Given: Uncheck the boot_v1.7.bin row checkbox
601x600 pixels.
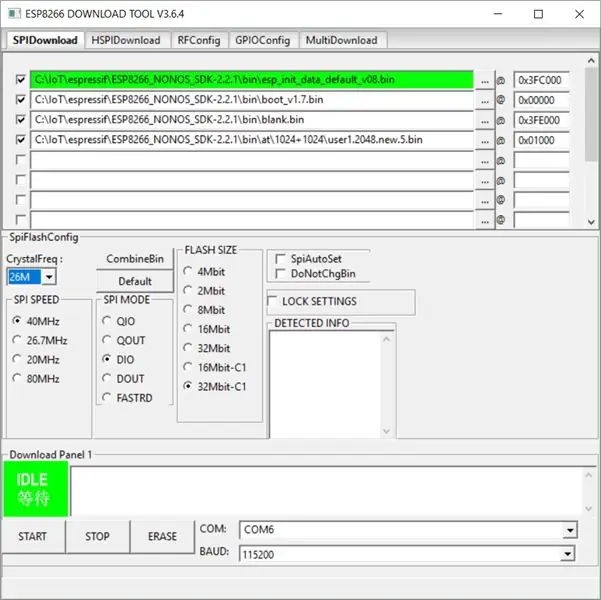Looking at the screenshot, I should pyautogui.click(x=21, y=100).
